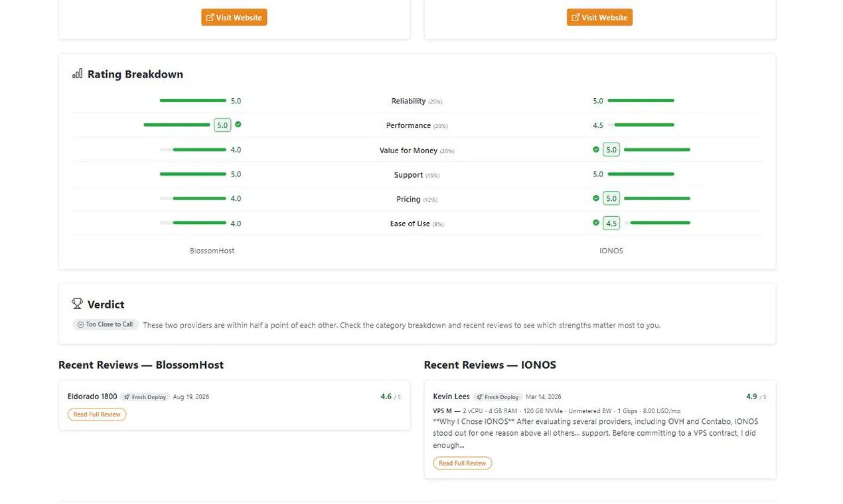The image size is (843, 504).
Task: Click the rocket icon in Eldorado 1800's Fresh Deploy badge
Action: (127, 397)
